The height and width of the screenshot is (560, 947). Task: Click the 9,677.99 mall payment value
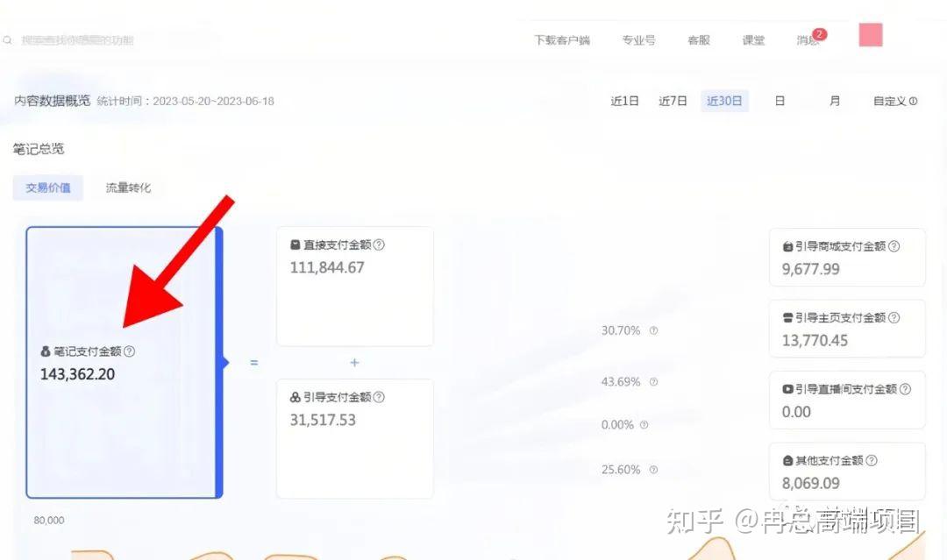click(x=810, y=269)
